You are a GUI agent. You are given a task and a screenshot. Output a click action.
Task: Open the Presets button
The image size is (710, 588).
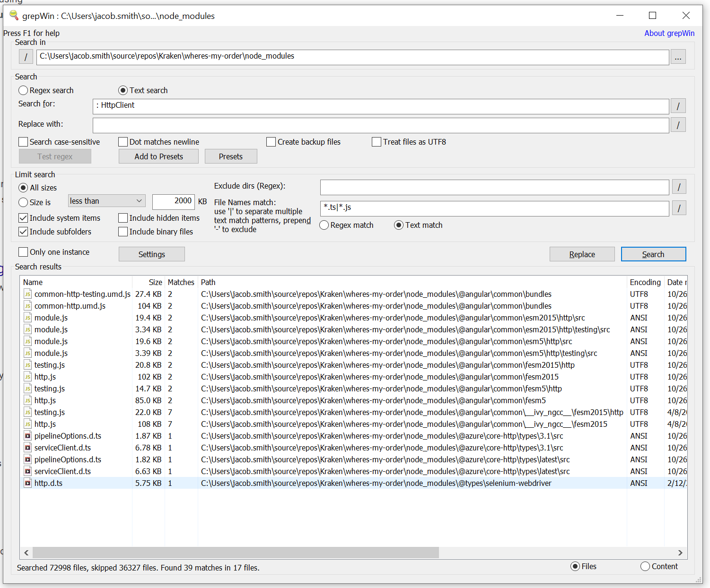click(x=231, y=156)
